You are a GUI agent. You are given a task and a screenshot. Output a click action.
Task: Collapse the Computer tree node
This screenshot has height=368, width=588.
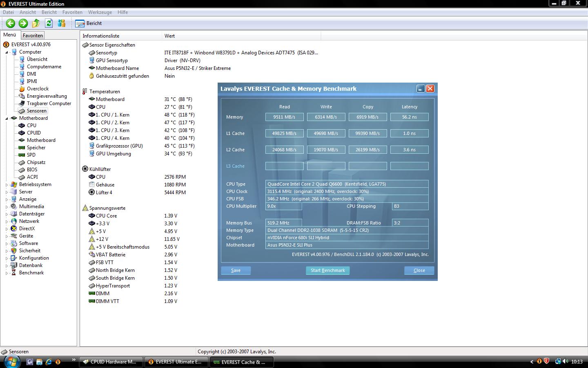[x=7, y=52]
